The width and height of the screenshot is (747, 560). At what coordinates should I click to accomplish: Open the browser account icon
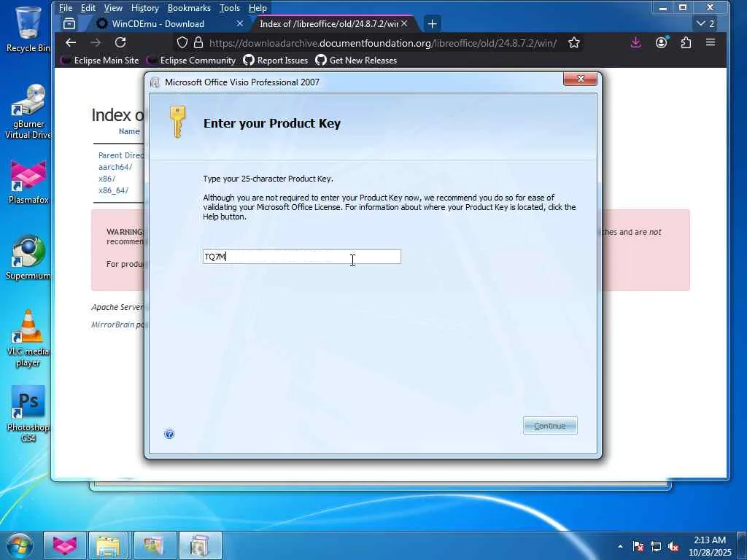[x=661, y=43]
